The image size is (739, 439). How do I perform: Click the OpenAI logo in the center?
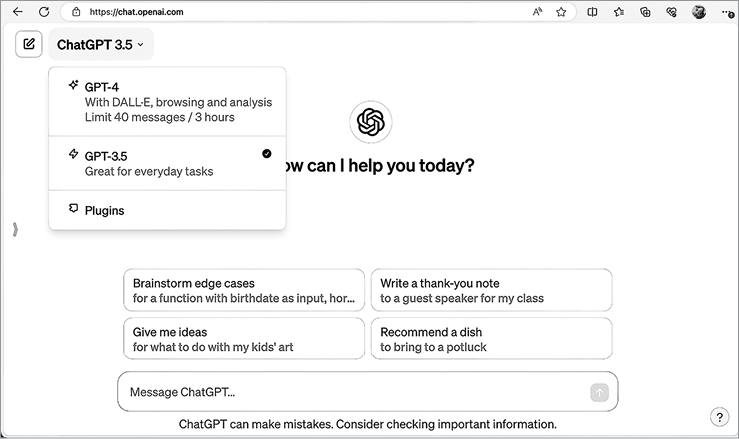tap(370, 123)
